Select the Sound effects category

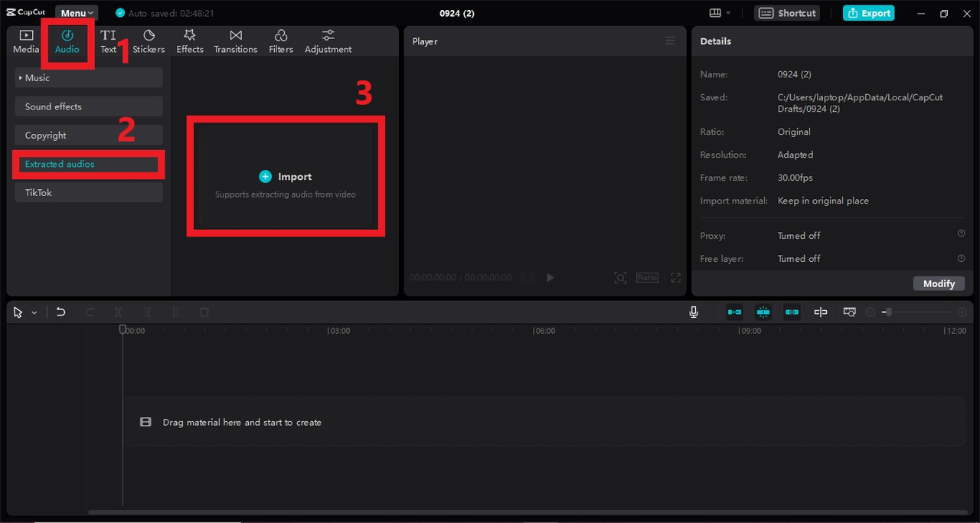pos(88,106)
